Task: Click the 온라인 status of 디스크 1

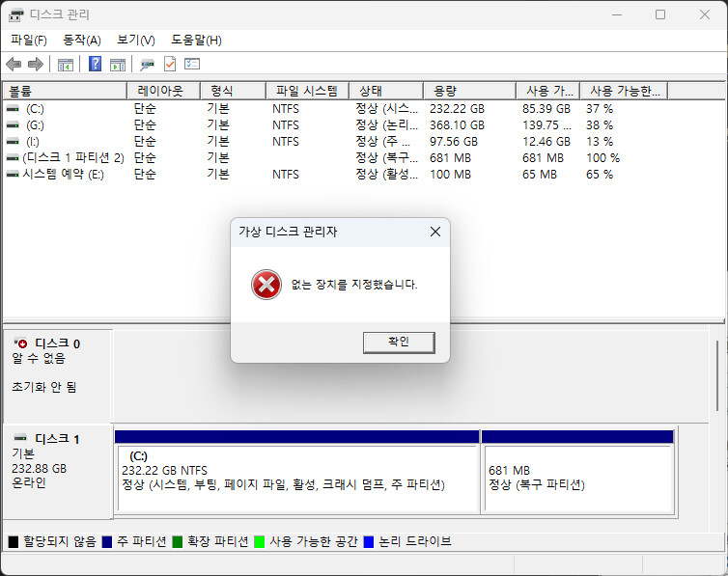Action: [28, 482]
